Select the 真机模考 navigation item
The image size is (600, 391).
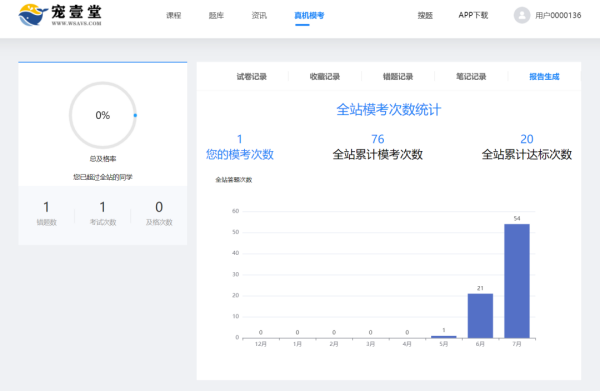click(x=309, y=15)
